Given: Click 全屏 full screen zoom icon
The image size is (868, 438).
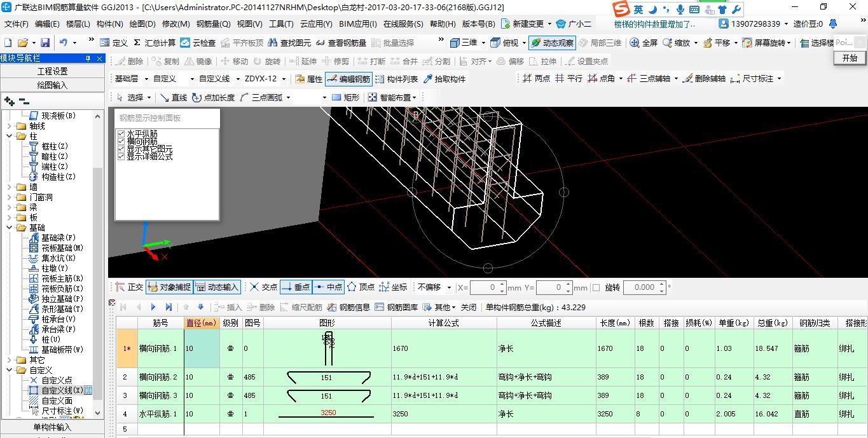Looking at the screenshot, I should 644,43.
